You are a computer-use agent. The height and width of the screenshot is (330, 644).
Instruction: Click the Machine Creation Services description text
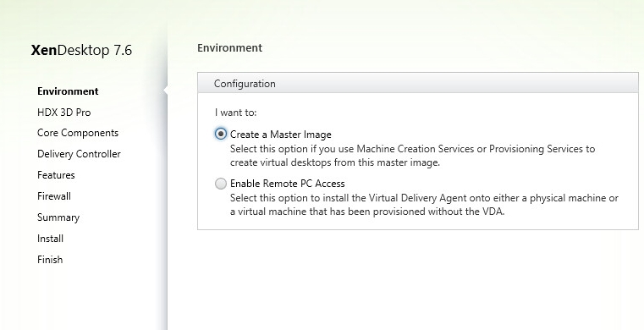tap(412, 156)
